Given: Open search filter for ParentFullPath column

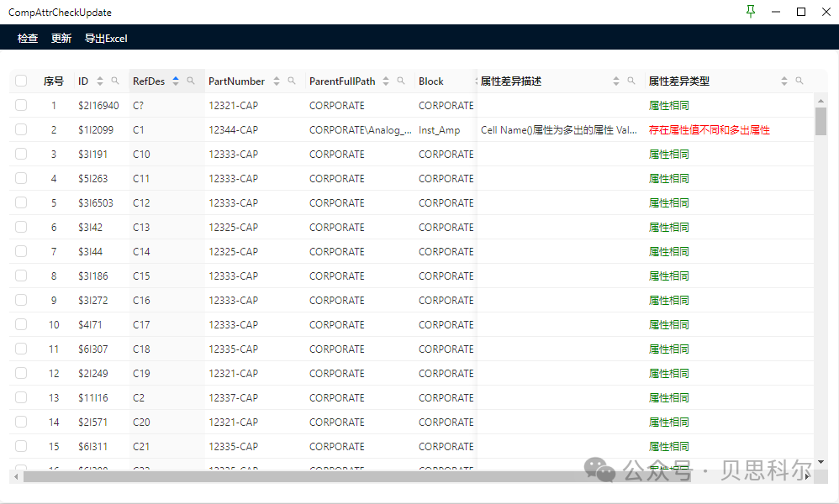Looking at the screenshot, I should (x=401, y=81).
